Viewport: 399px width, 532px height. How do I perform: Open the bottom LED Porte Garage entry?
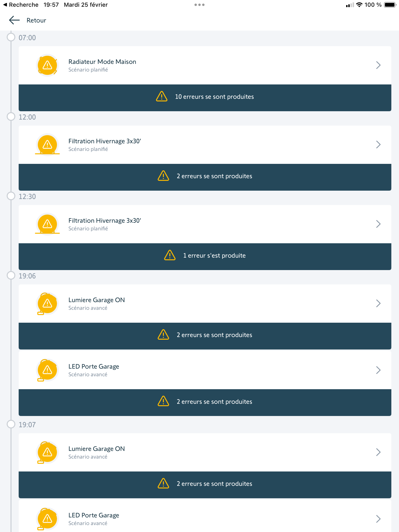[205, 518]
